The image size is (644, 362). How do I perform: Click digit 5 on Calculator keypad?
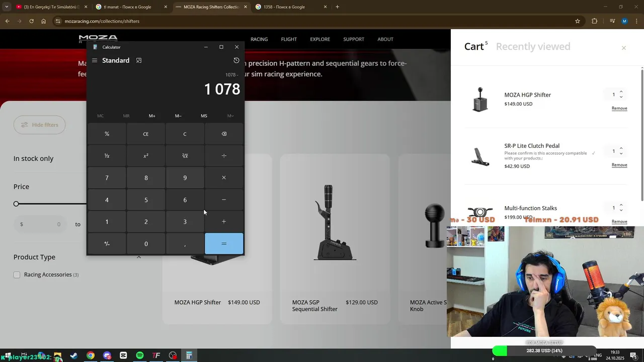(x=146, y=200)
